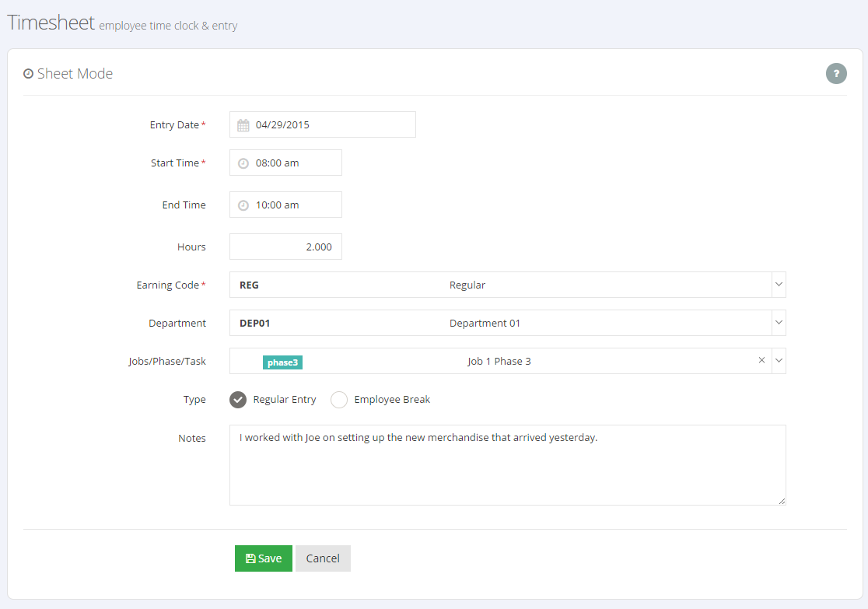The height and width of the screenshot is (609, 868).
Task: Click into the Hours input field
Action: click(x=285, y=247)
